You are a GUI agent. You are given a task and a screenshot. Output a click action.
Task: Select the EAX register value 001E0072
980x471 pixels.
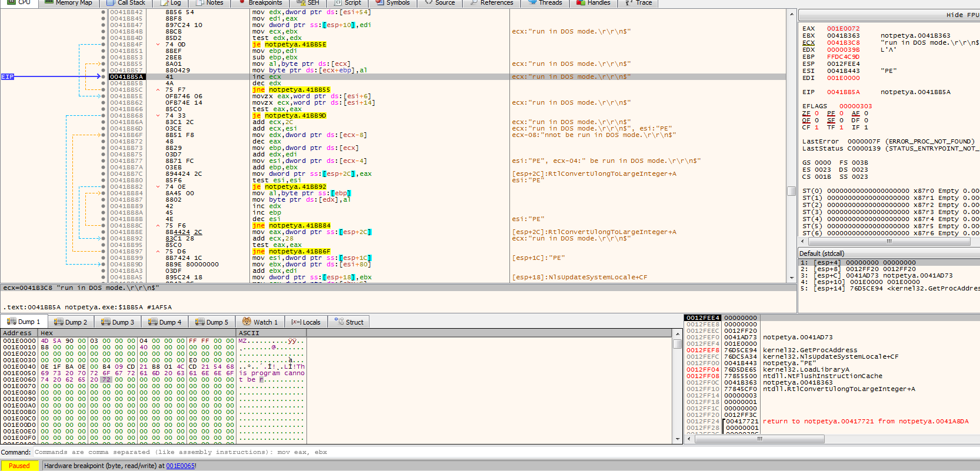click(x=843, y=28)
